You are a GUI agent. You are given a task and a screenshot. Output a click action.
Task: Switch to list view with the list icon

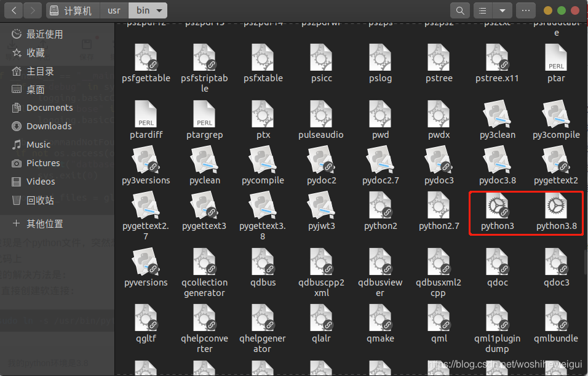point(483,10)
